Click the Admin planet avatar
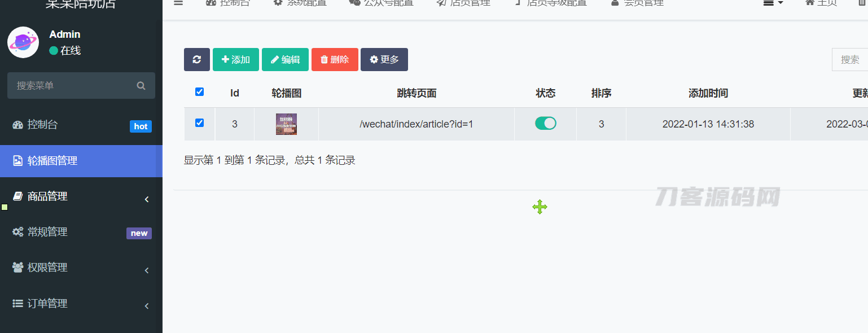 [23, 42]
